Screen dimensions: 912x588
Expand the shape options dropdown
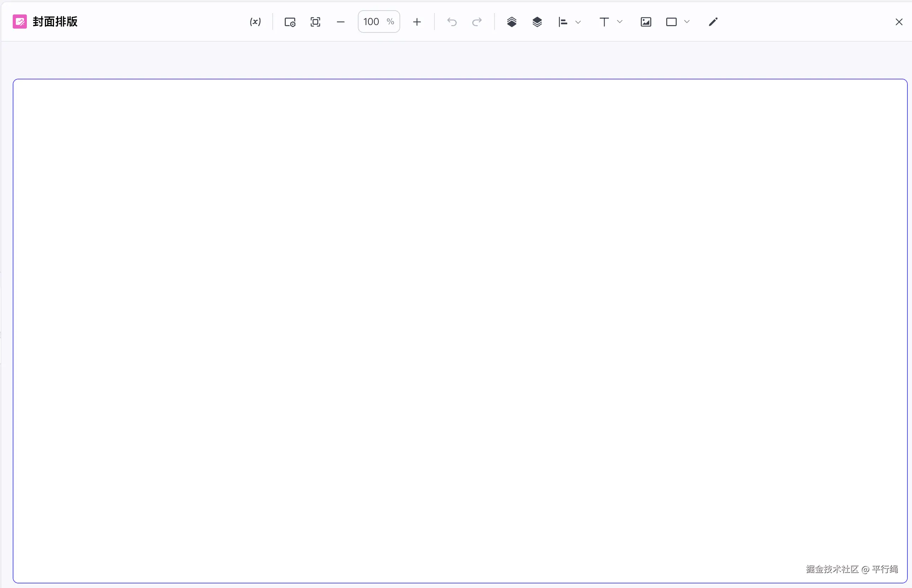687,22
